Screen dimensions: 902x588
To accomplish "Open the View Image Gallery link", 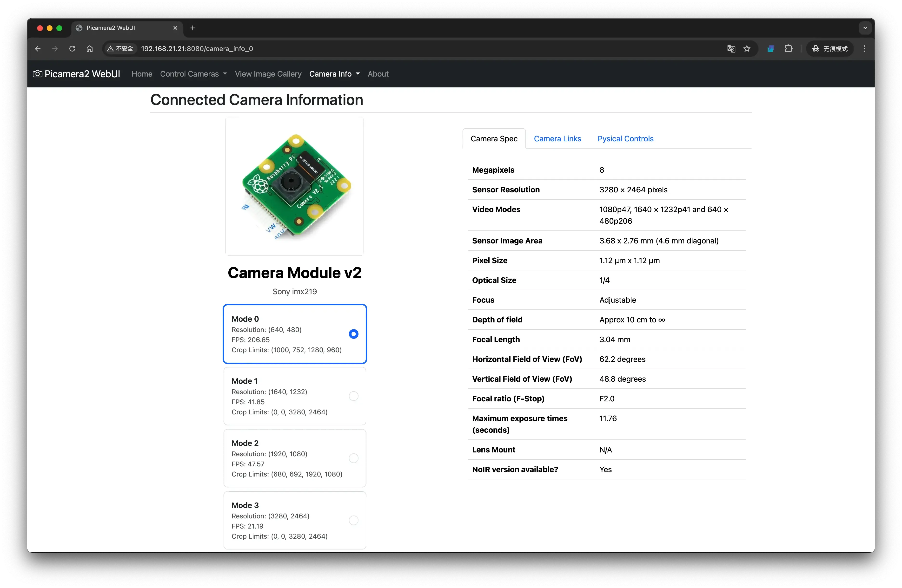I will (268, 74).
